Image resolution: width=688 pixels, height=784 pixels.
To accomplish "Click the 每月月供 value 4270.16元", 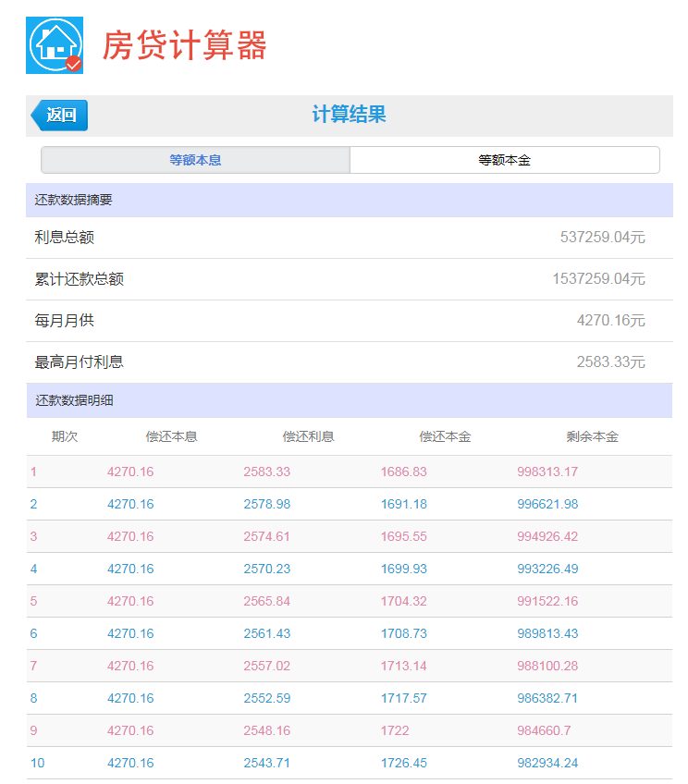I will pos(610,321).
